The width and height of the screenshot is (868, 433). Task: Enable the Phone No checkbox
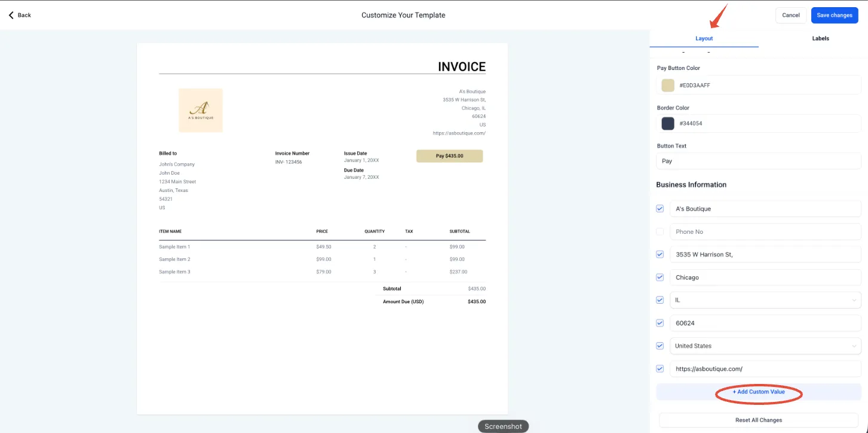pos(660,231)
